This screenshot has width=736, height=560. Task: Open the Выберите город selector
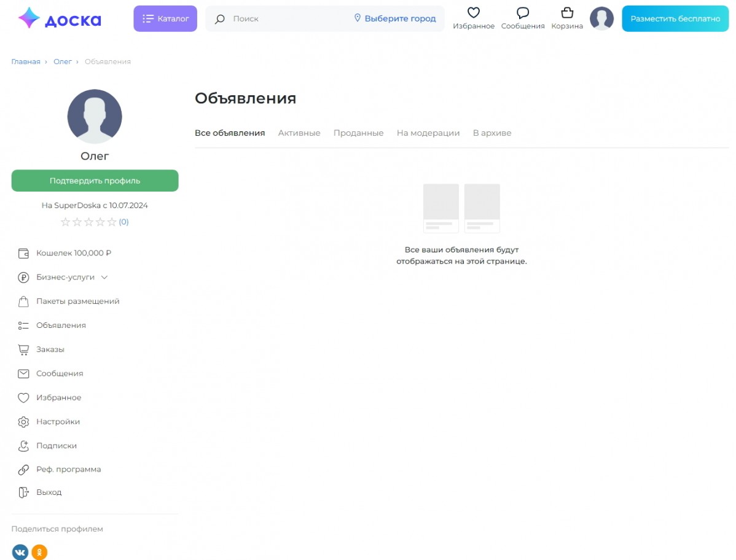pyautogui.click(x=396, y=18)
